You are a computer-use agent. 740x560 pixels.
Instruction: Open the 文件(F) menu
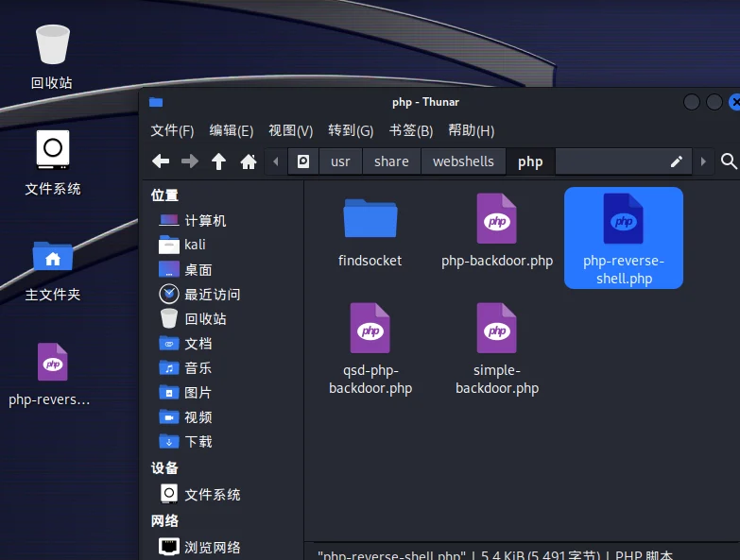point(172,130)
